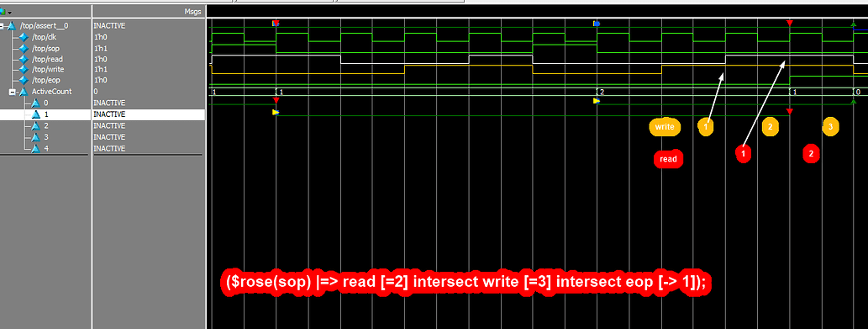The image size is (868, 329).
Task: Collapse the ActiveCount group
Action: (x=12, y=92)
